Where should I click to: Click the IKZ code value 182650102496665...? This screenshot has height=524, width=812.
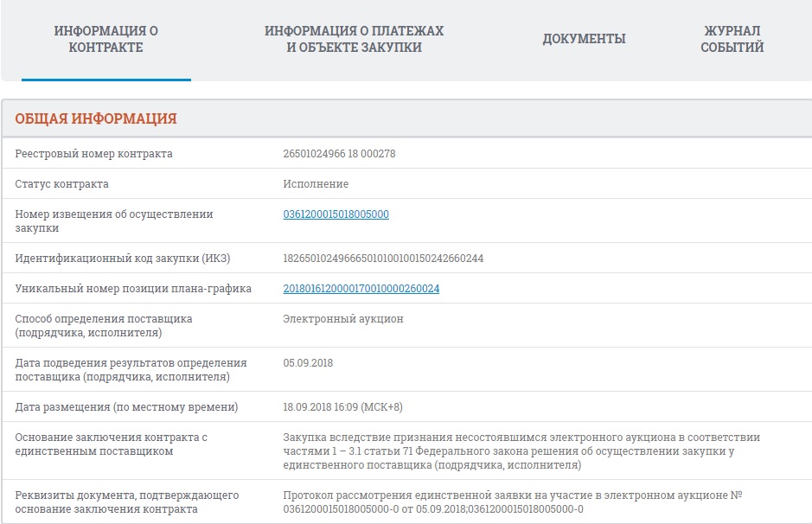383,259
